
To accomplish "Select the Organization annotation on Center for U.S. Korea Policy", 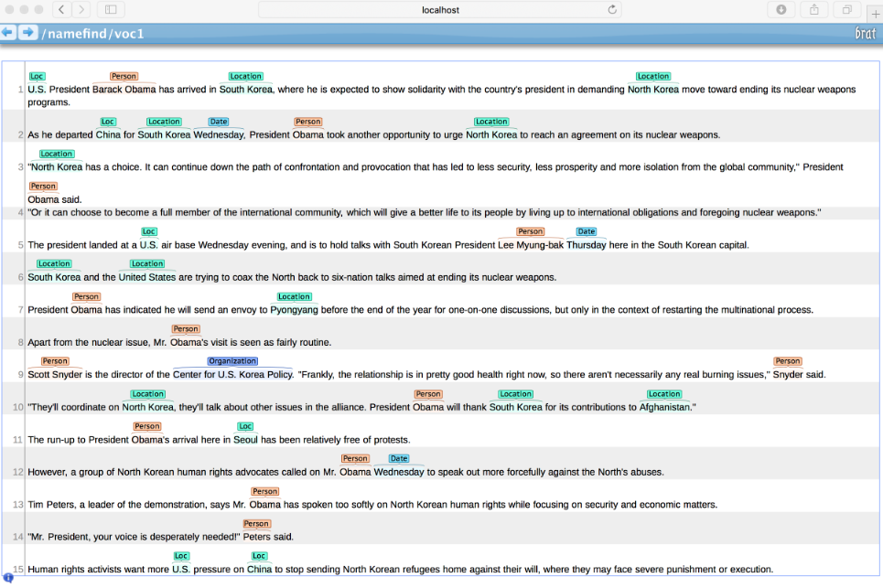I will coord(232,360).
